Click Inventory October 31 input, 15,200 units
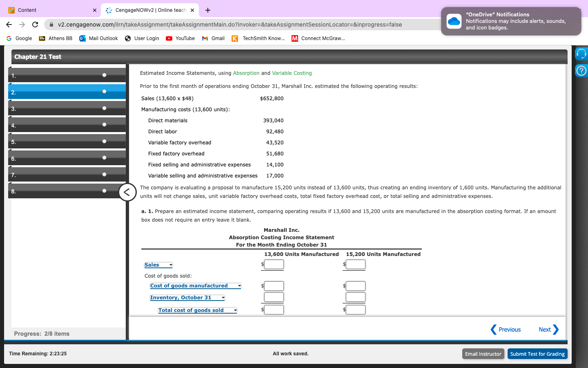Screen dimensions: 588x368 click(x=356, y=297)
